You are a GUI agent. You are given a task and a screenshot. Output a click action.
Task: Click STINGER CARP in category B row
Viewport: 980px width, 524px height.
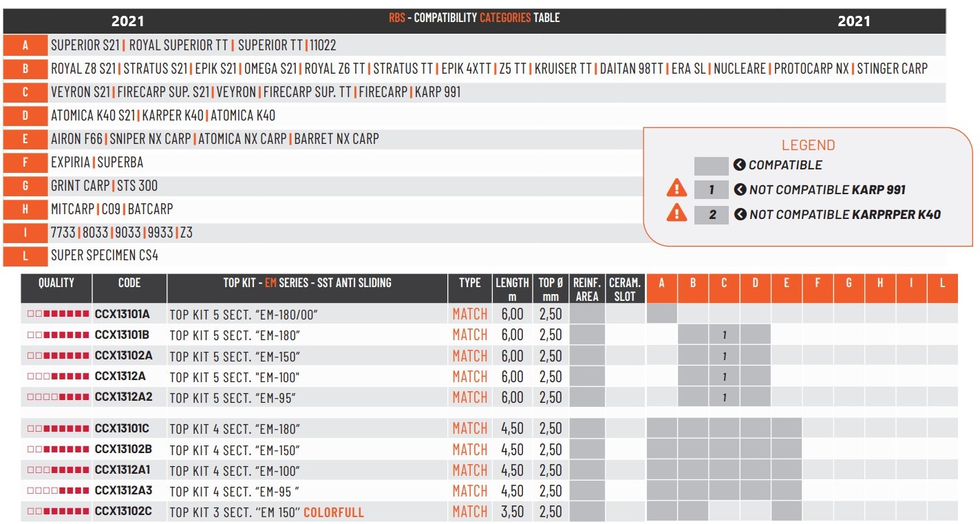[892, 69]
